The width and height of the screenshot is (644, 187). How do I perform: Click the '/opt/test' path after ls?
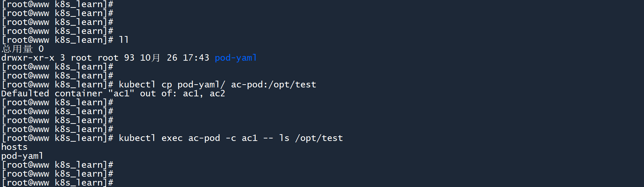point(319,138)
